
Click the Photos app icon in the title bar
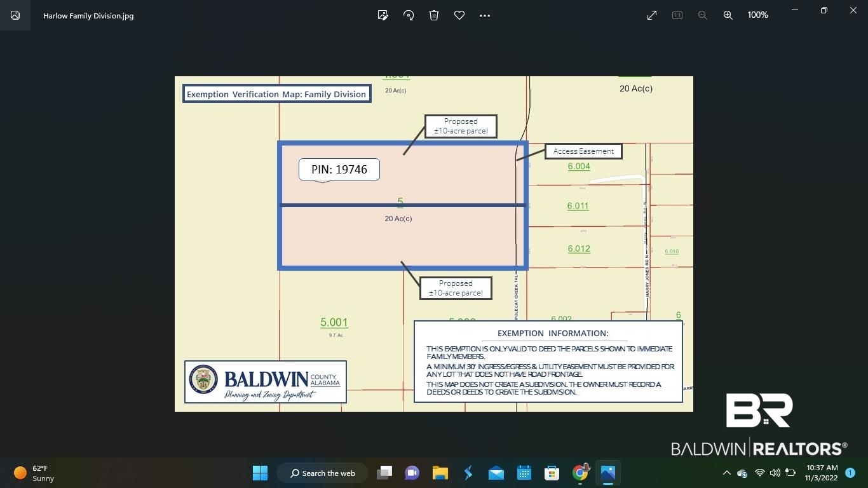pyautogui.click(x=15, y=15)
